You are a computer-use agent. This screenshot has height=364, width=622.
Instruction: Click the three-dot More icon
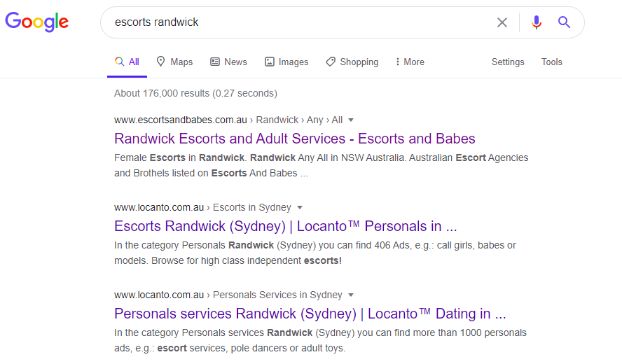397,62
